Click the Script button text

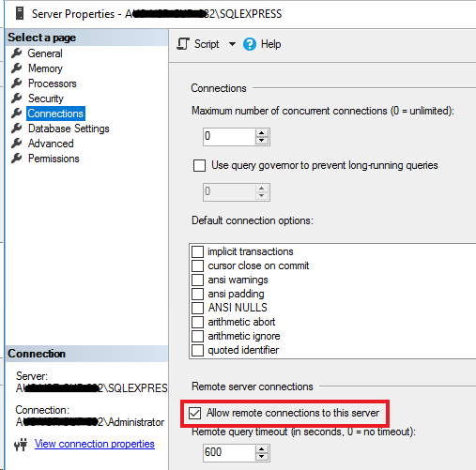pyautogui.click(x=207, y=44)
